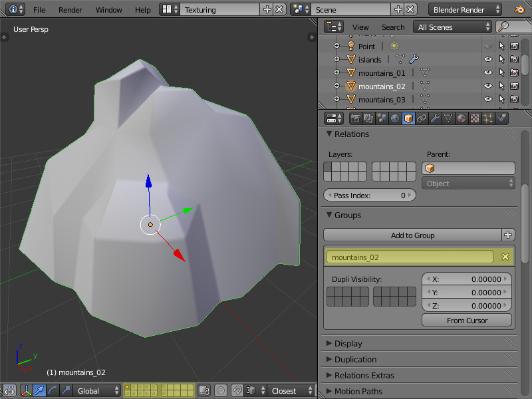The width and height of the screenshot is (532, 399).
Task: Click the mountains_02 group name field
Action: coord(410,257)
